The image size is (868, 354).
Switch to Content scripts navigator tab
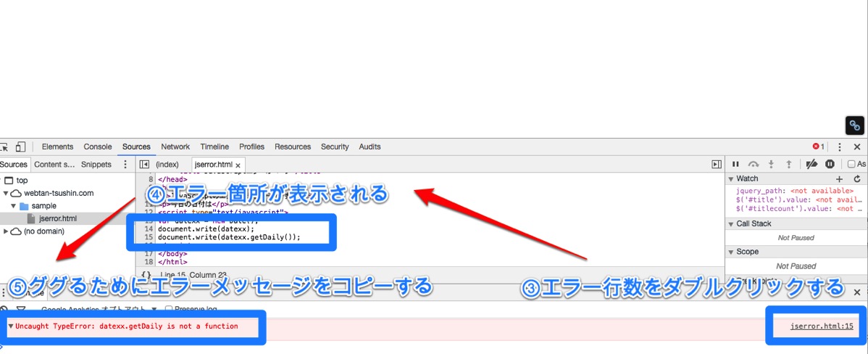[x=54, y=165]
